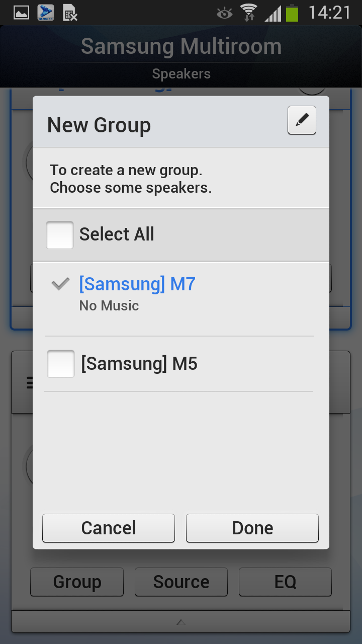Tap the Samsung app notification icon
The width and height of the screenshot is (362, 644).
point(46,13)
